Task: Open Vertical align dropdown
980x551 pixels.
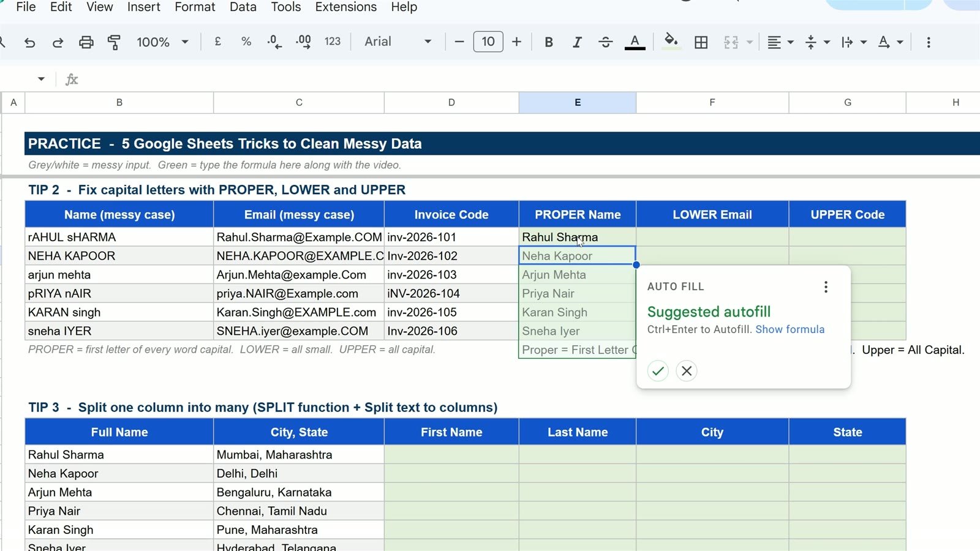Action: click(817, 42)
